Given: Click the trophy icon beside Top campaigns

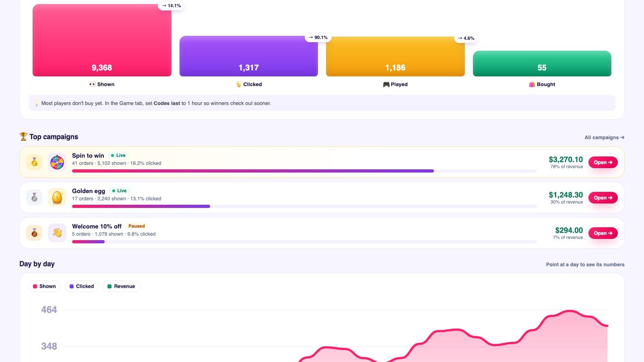Looking at the screenshot, I should point(23,137).
